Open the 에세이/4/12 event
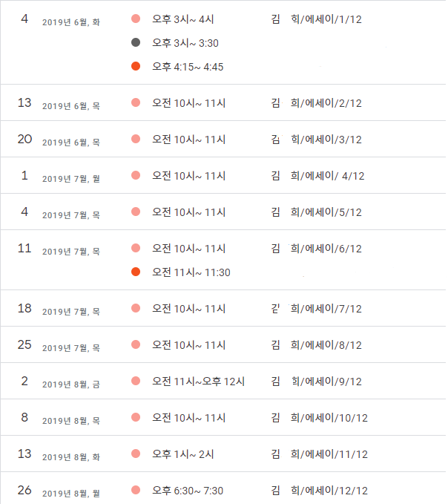The width and height of the screenshot is (448, 504). pyautogui.click(x=318, y=176)
